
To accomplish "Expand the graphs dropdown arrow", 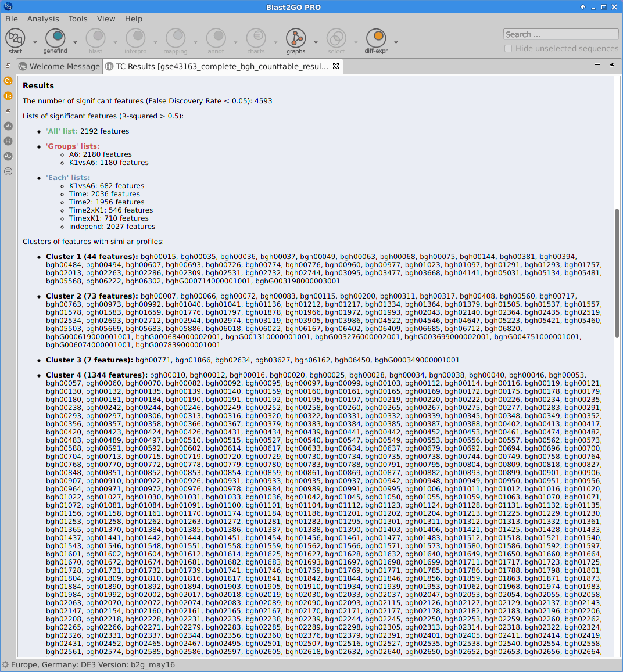I will coord(316,42).
